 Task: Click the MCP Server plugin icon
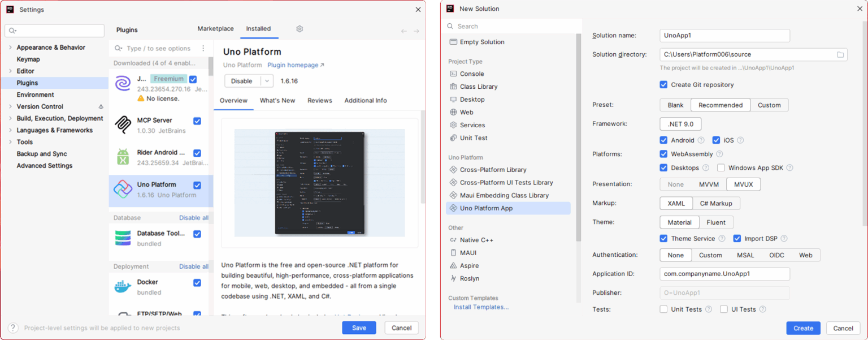[123, 125]
